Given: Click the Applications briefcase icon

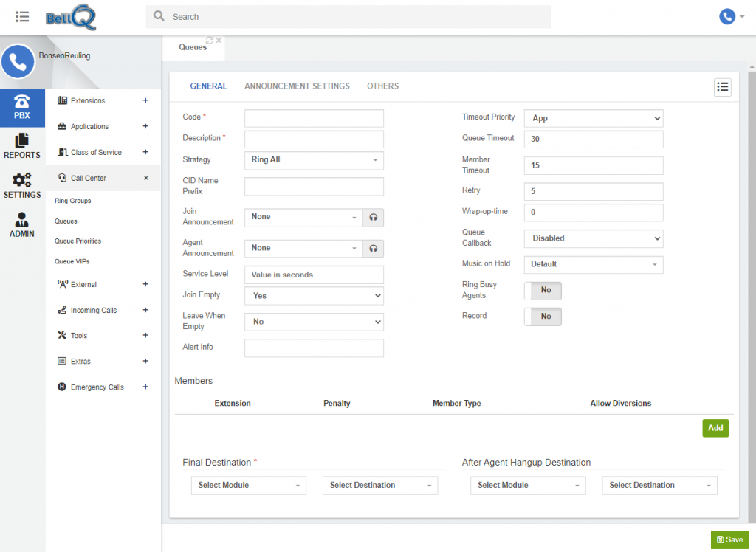Looking at the screenshot, I should coord(62,126).
